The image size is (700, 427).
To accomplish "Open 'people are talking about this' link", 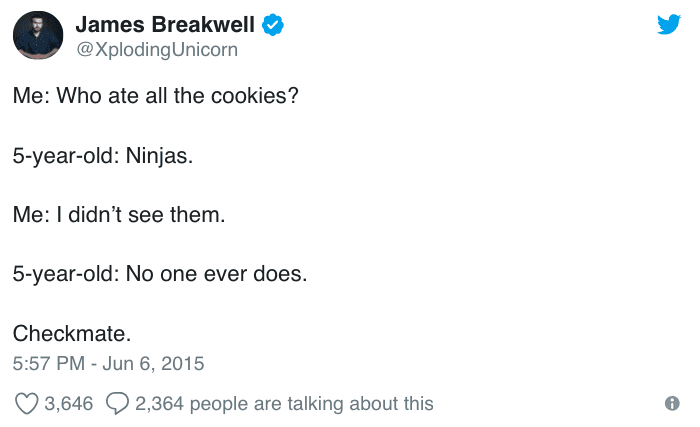I will pyautogui.click(x=312, y=404).
